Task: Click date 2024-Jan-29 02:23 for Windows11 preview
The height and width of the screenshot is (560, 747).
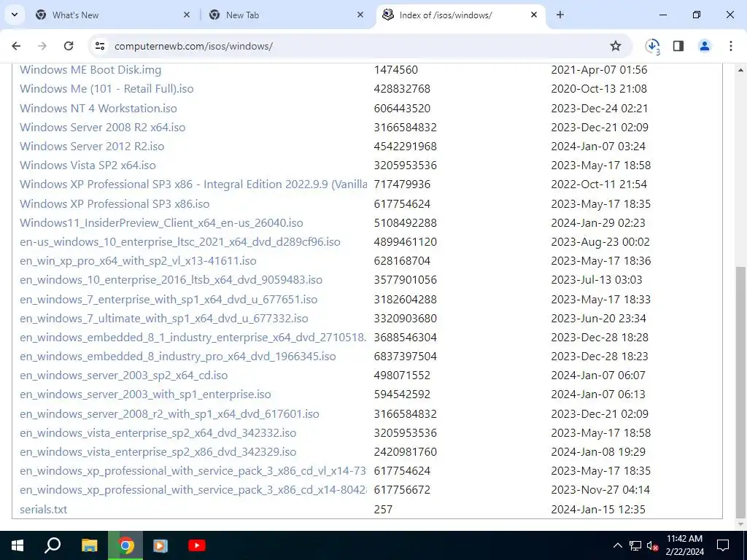Action: pos(598,223)
